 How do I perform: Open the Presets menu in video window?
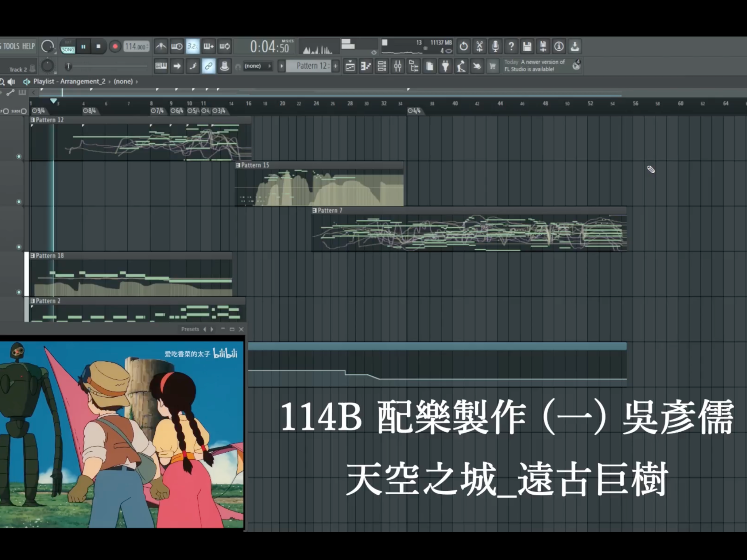coord(190,329)
